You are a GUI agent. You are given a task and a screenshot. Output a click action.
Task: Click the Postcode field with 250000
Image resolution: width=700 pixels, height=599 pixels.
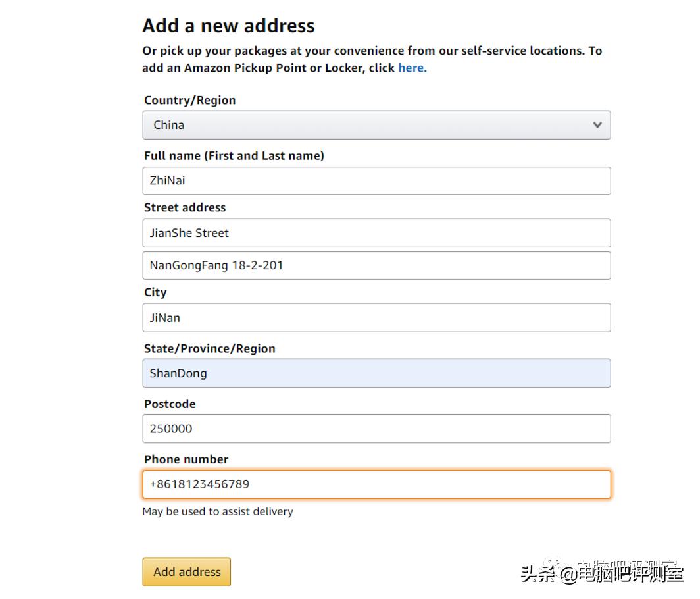(x=376, y=429)
